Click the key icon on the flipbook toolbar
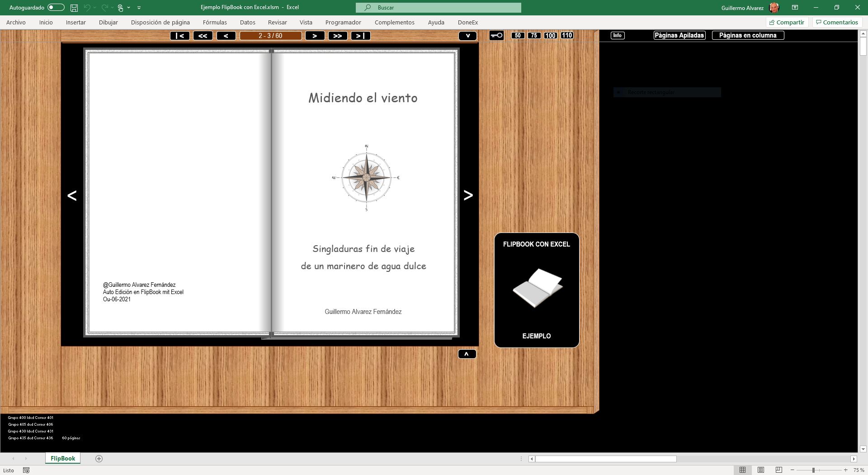Image resolution: width=868 pixels, height=475 pixels. click(496, 35)
